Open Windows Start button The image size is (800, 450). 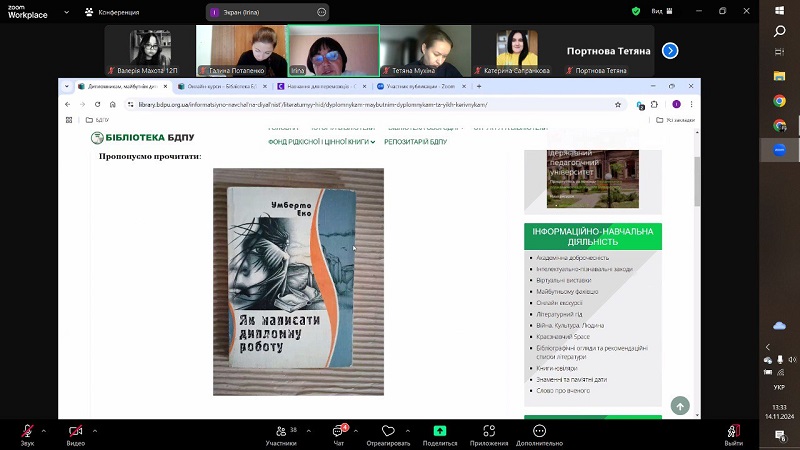779,11
